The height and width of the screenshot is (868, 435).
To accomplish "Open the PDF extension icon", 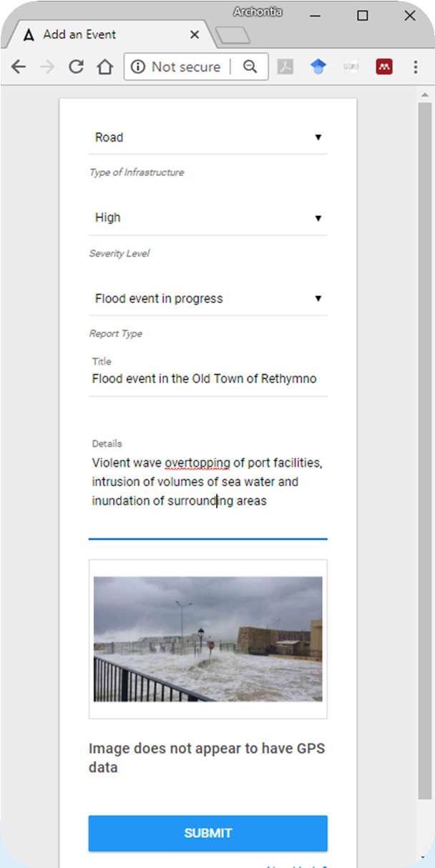I will pos(285,66).
